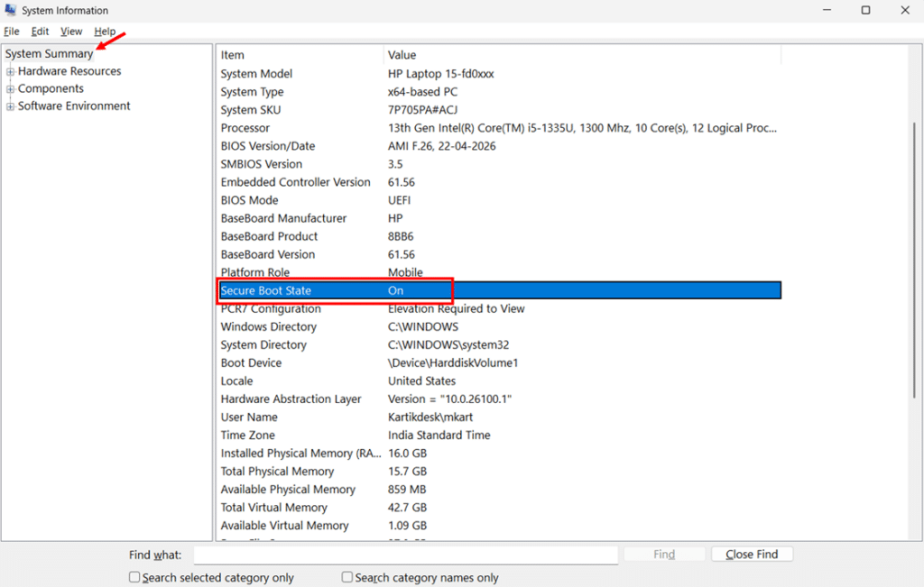Image resolution: width=924 pixels, height=587 pixels.
Task: Select the Software Environment category
Action: click(74, 106)
